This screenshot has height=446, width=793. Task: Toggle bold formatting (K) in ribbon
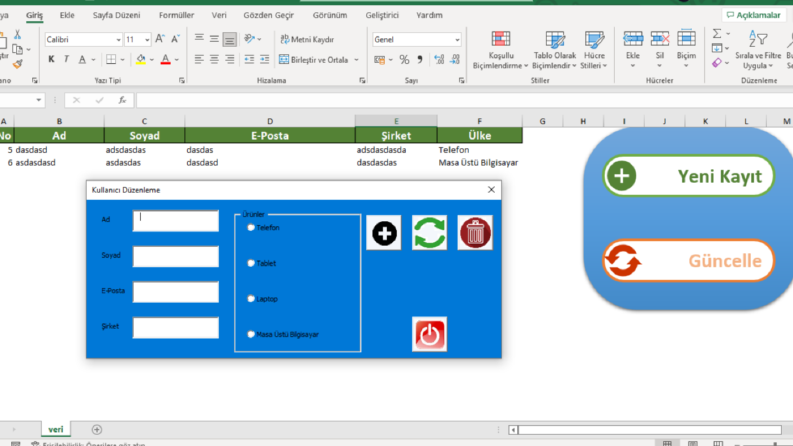pos(51,59)
